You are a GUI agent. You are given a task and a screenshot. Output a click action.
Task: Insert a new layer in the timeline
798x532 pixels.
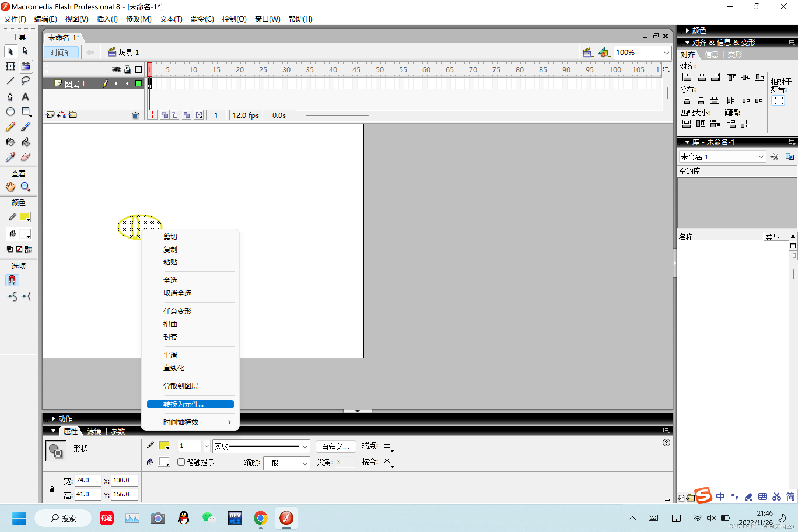point(50,115)
